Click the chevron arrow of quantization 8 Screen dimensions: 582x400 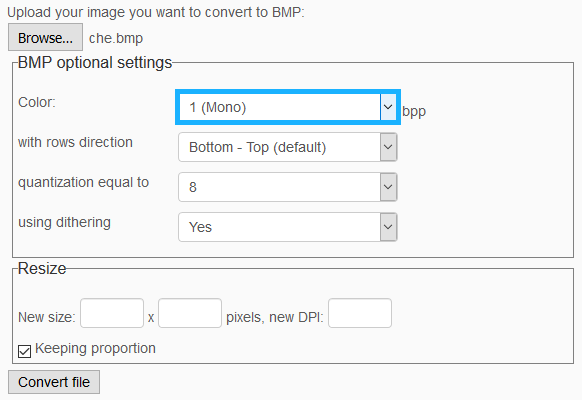click(388, 187)
